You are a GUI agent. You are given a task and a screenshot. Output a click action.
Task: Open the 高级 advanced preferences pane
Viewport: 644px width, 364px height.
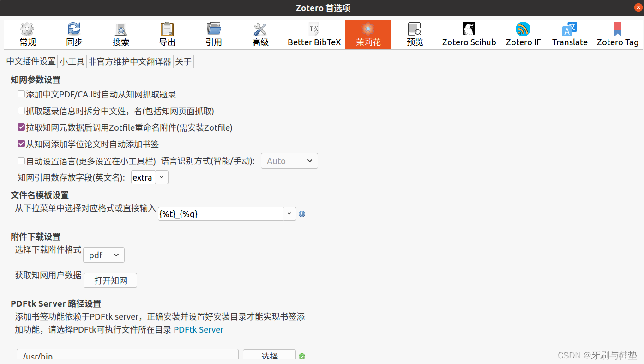pyautogui.click(x=260, y=35)
